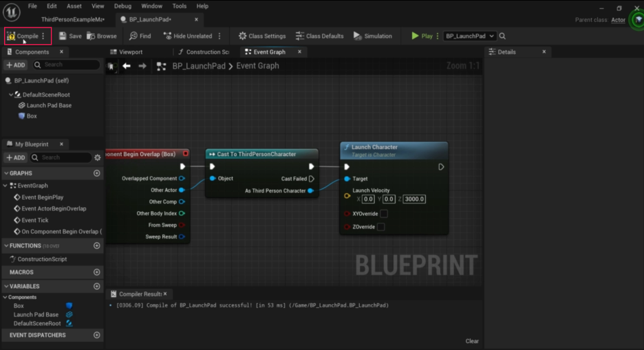Click Launch Pad Base variable type icon
The image size is (644, 350).
point(69,315)
